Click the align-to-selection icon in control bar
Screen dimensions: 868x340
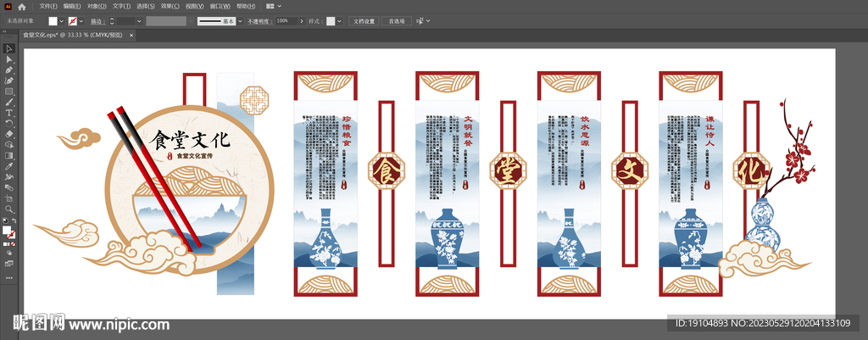coord(420,21)
